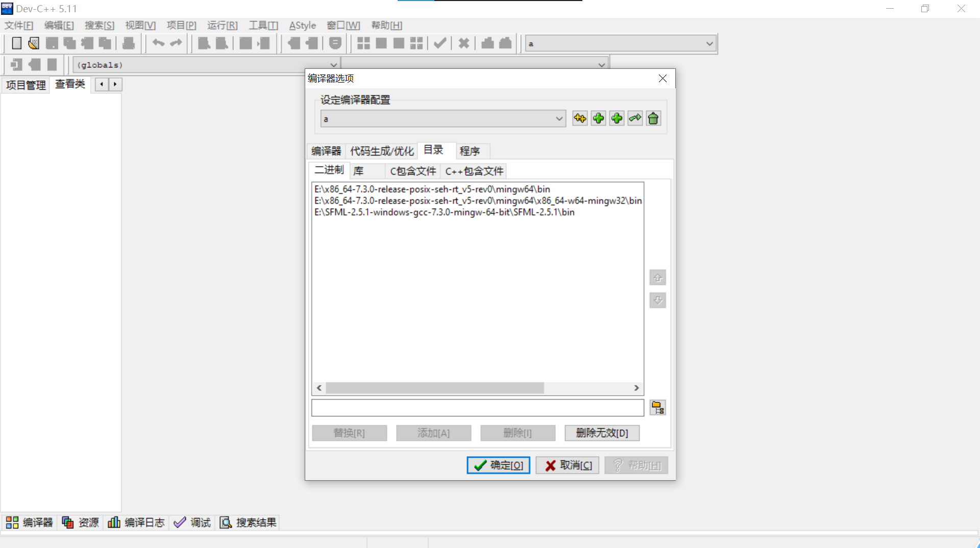Add compiler set by folder with yellow icon
980x548 pixels.
coord(580,118)
